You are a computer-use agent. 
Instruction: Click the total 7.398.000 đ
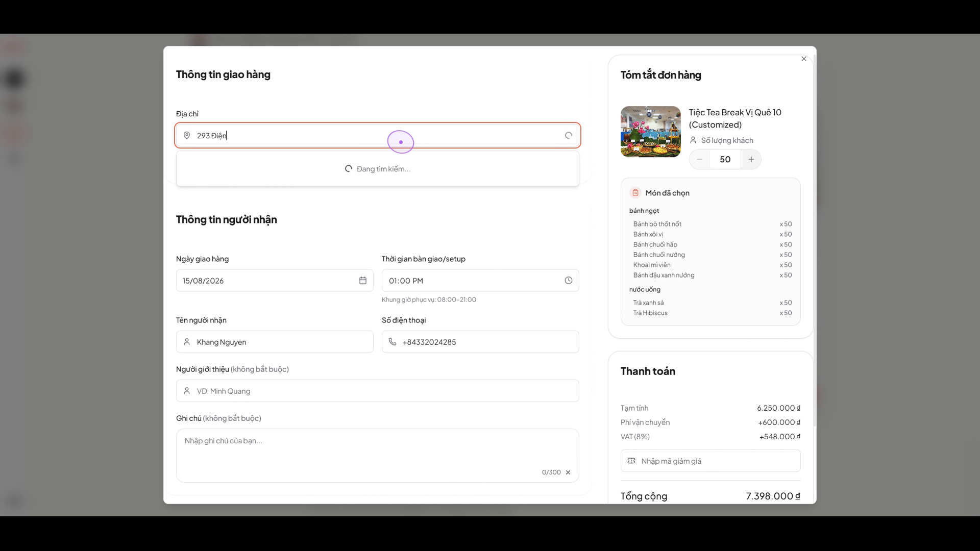click(773, 496)
